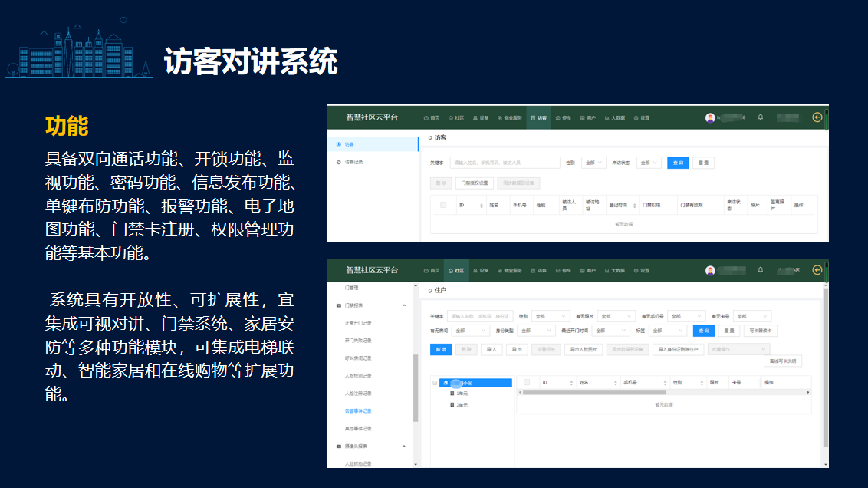Click 门禁报表 camera icon in bottom sidebar

[339, 305]
